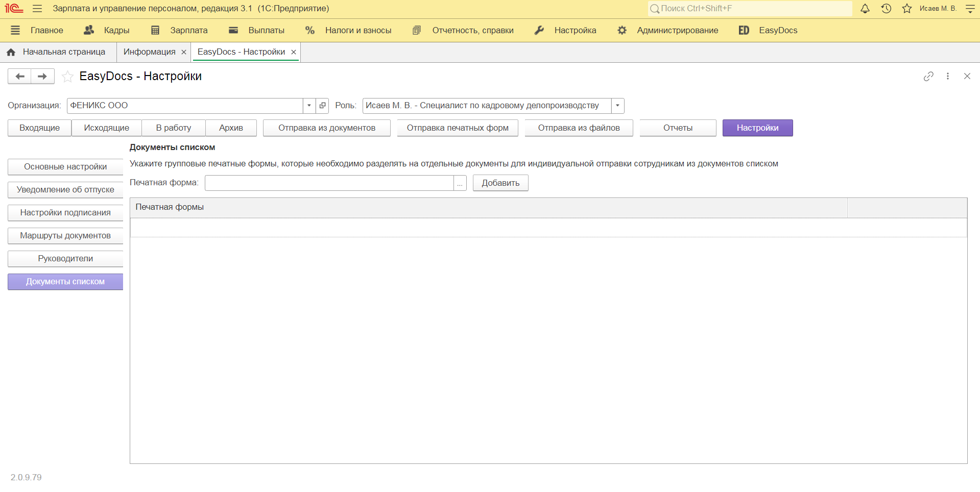Open the Кадры section via its people icon
This screenshot has width=980, height=492.
pyautogui.click(x=88, y=30)
